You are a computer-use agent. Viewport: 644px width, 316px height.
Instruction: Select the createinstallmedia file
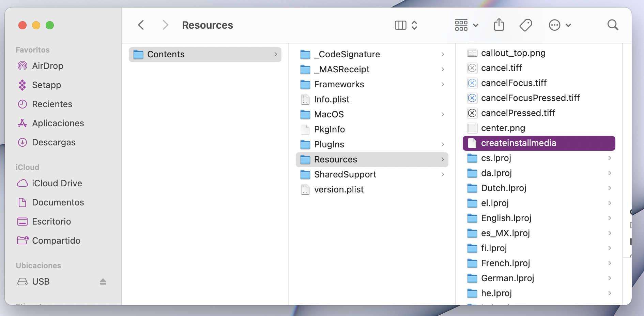click(x=518, y=143)
